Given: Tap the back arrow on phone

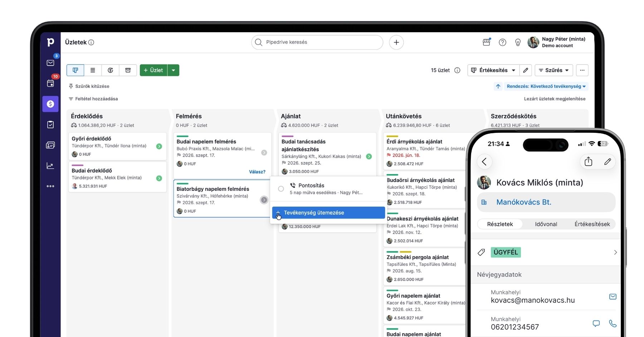Looking at the screenshot, I should [x=484, y=162].
